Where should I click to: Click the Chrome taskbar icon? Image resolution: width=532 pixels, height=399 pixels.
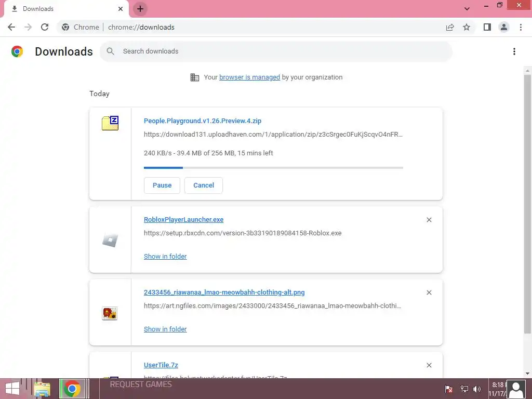(72, 389)
